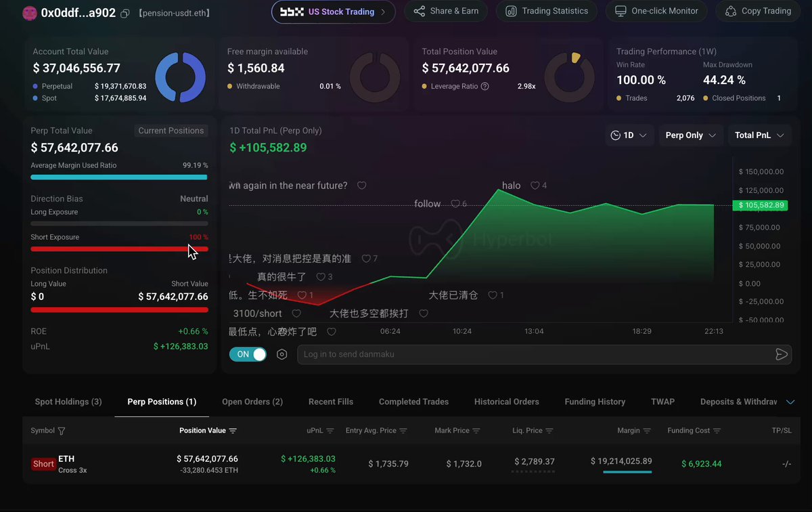Like the '3100/short' comment heart

click(296, 314)
